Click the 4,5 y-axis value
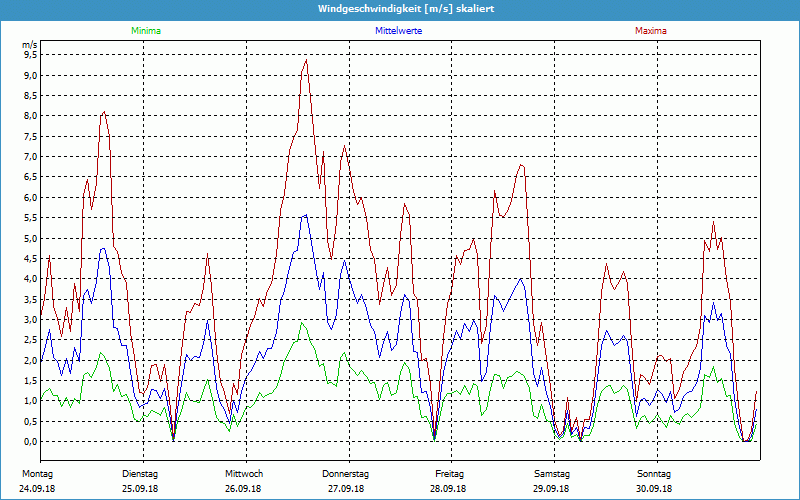 [31, 258]
